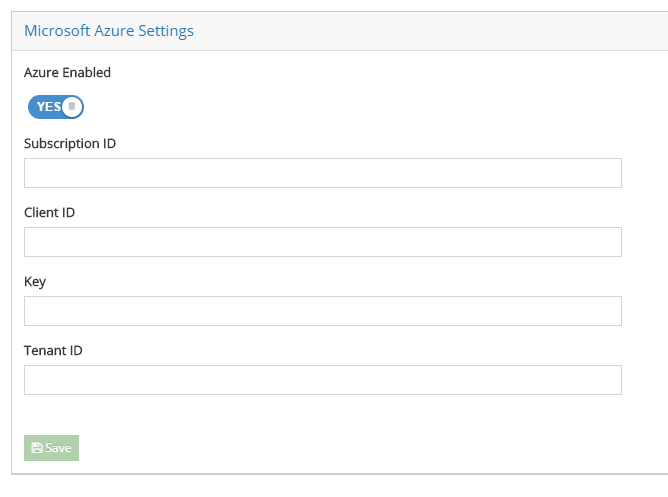Click into the Client ID field
668x497 pixels.
click(322, 242)
